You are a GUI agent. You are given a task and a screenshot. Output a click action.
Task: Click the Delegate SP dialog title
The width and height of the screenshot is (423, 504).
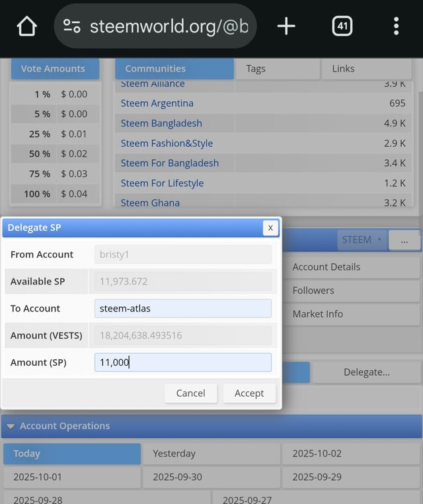[x=34, y=228]
